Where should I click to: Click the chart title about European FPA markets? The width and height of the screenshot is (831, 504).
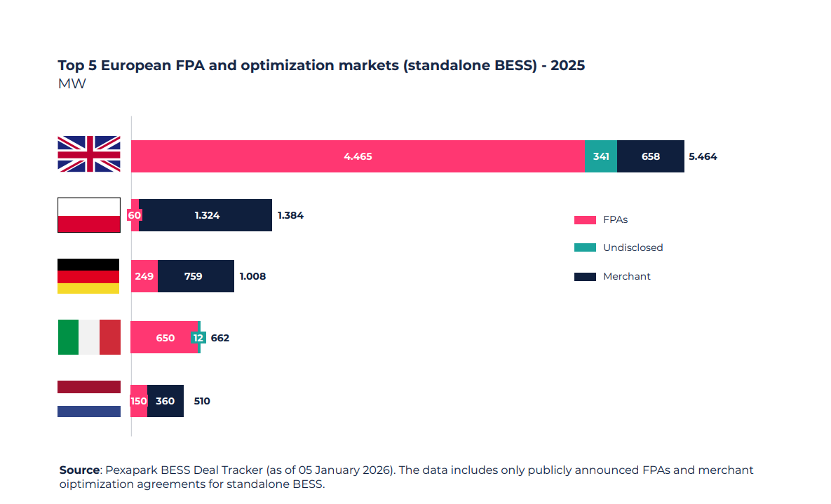321,65
